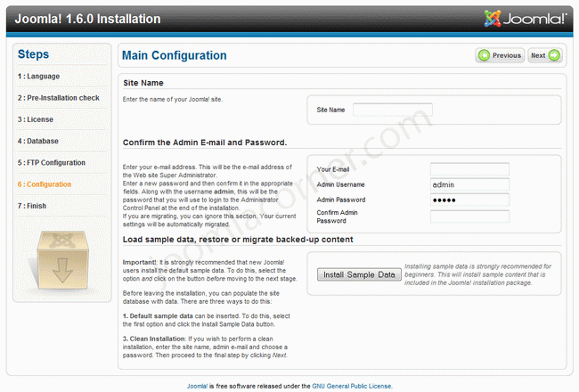The image size is (579, 392).
Task: Focus the Your E-mail field
Action: [469, 169]
